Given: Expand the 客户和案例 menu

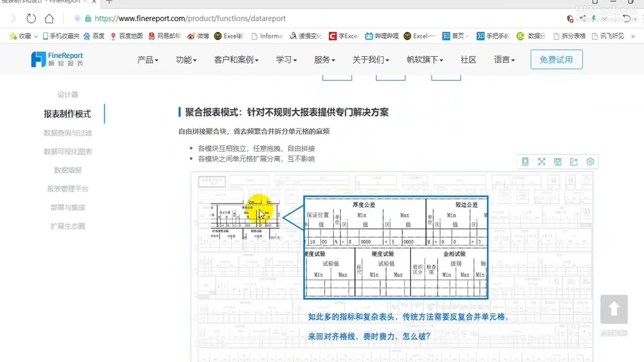Looking at the screenshot, I should 236,60.
